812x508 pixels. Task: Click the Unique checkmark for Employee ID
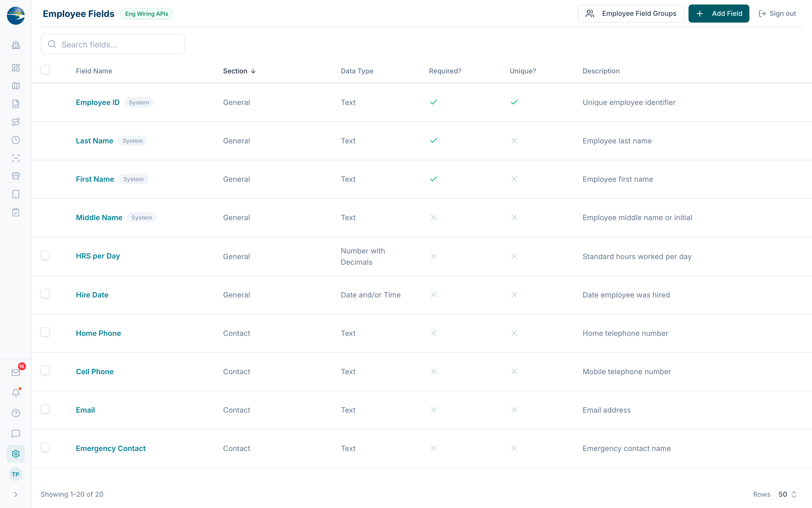coord(514,102)
